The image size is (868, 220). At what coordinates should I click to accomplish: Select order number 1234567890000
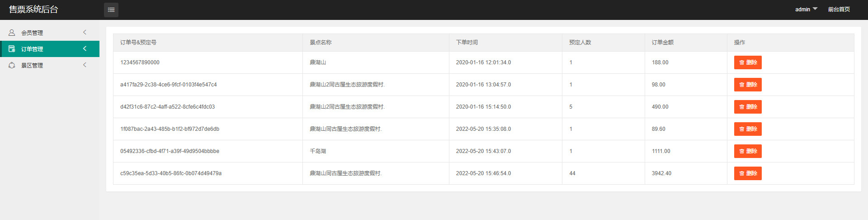pyautogui.click(x=140, y=62)
